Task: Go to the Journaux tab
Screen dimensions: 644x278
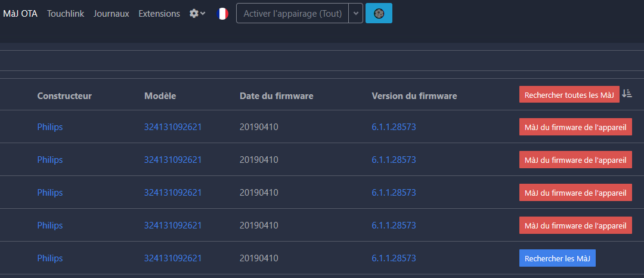Action: pyautogui.click(x=112, y=14)
